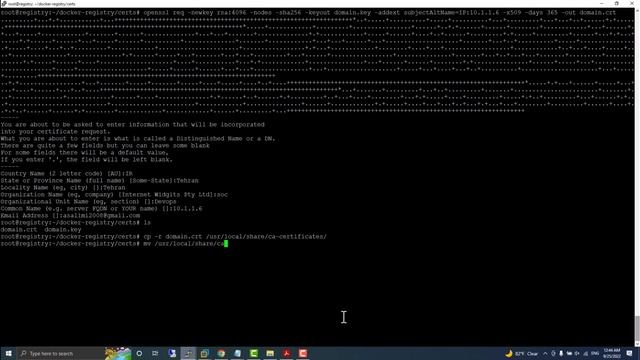Open the notification center icon

tap(629, 353)
